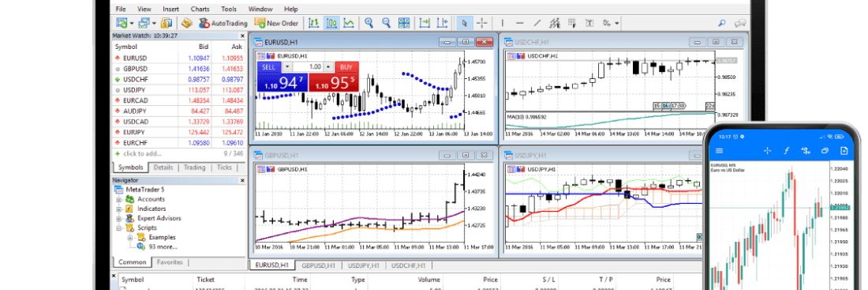Screen dimensions: 868x290
Task: Open the new chart dropdown arrow
Action: 132,24
